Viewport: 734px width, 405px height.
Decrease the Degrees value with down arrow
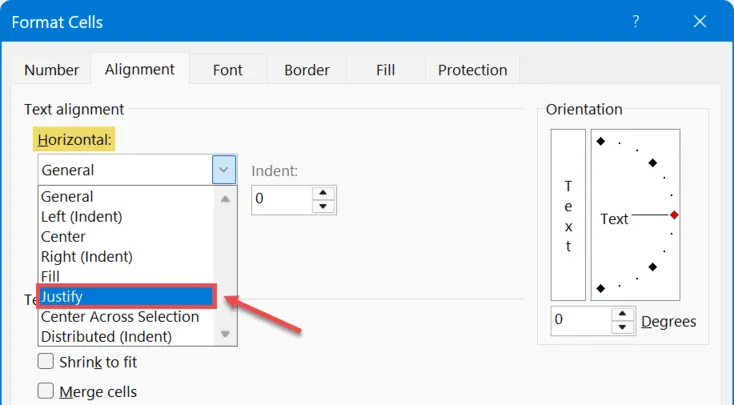coord(622,328)
